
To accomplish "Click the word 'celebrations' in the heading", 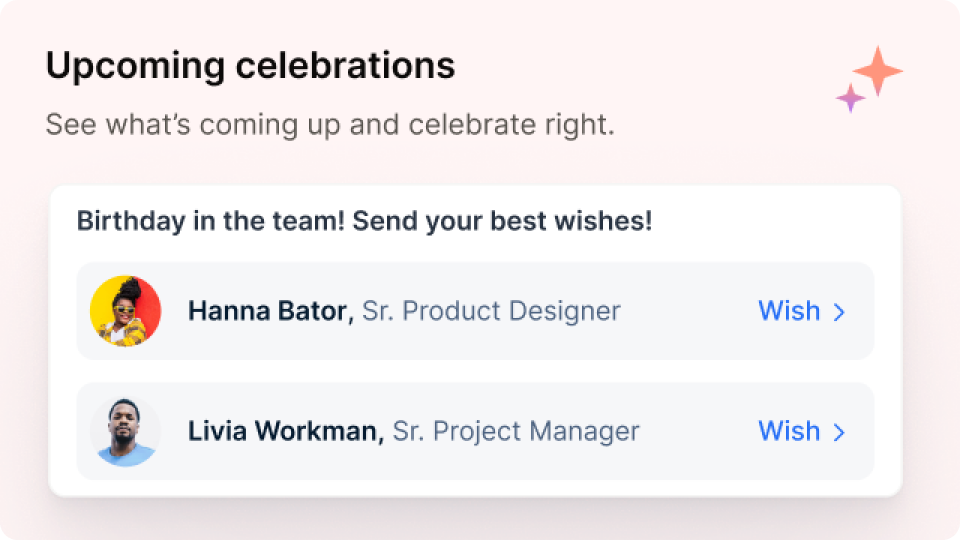I will (345, 65).
